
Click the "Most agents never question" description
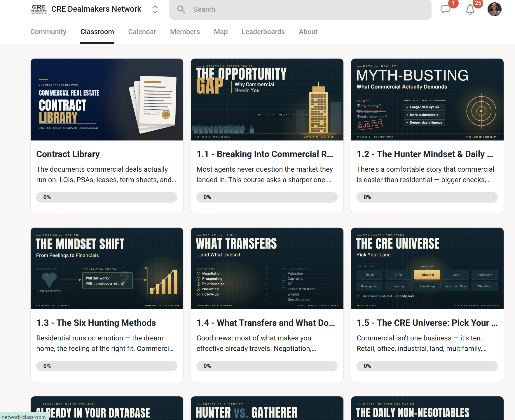[x=265, y=175]
